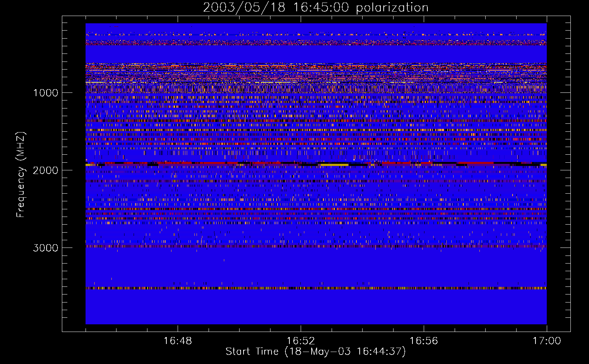This screenshot has height=364, width=589.
Task: Click the 16:52 time tick label
Action: pos(301,341)
